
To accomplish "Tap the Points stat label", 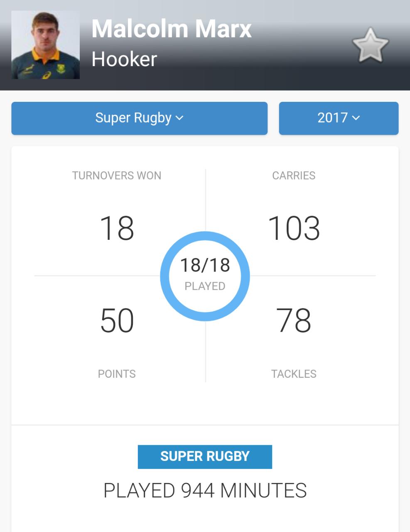I will (x=117, y=374).
